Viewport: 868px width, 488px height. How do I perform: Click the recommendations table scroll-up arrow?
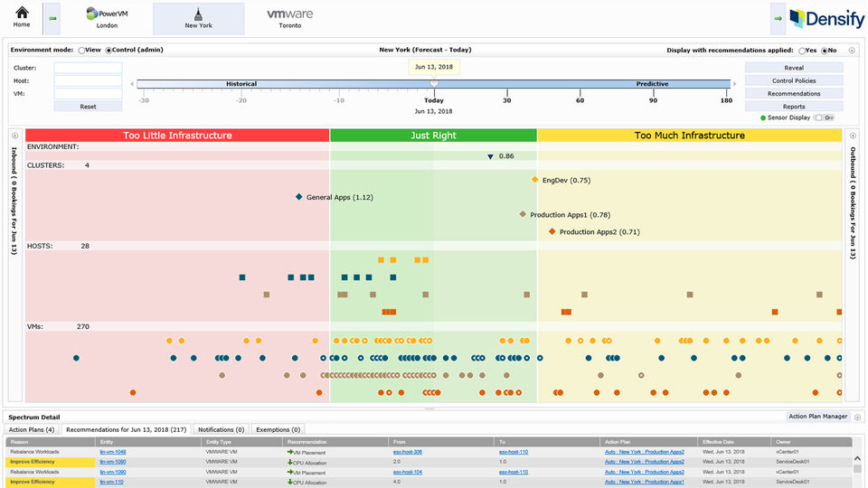tap(857, 459)
